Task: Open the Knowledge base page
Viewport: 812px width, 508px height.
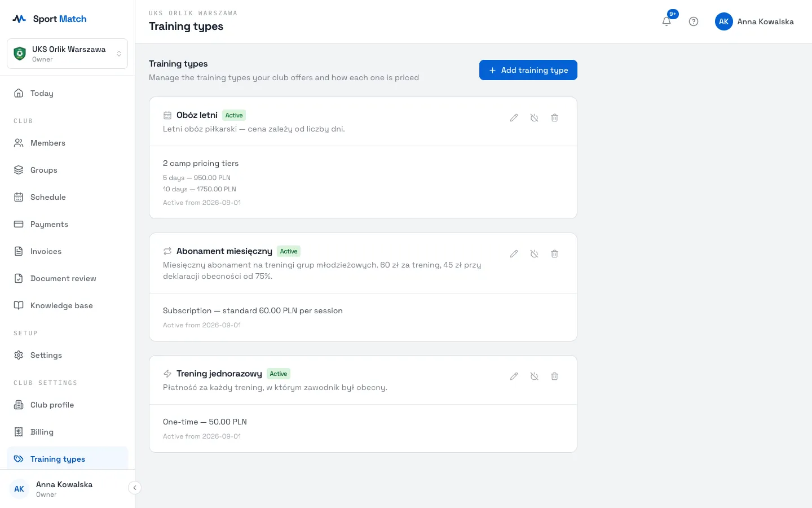Action: point(67,305)
